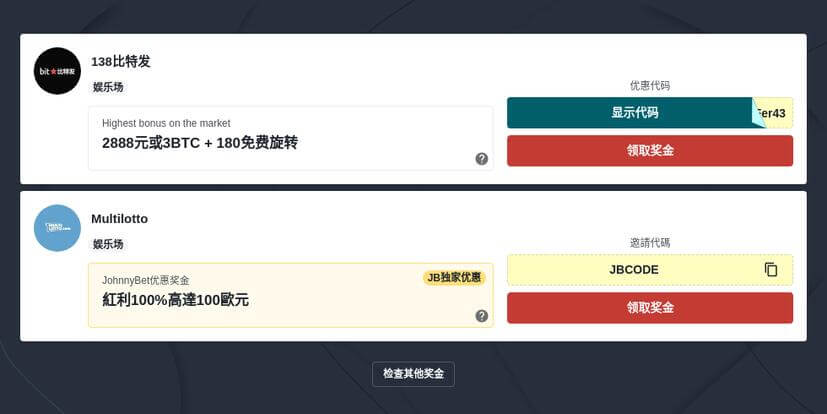Image resolution: width=827 pixels, height=414 pixels.
Task: Select the 娱乐场 tag under Multilotto
Action: click(x=108, y=244)
